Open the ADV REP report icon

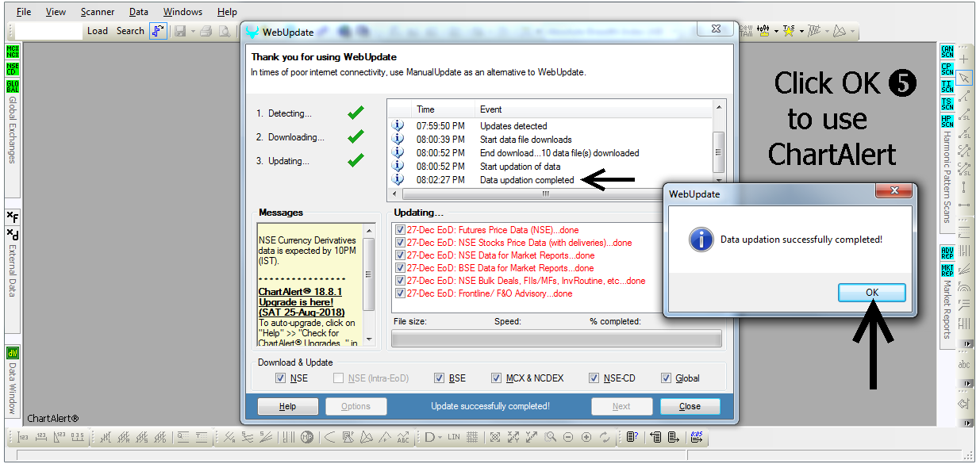pos(947,252)
